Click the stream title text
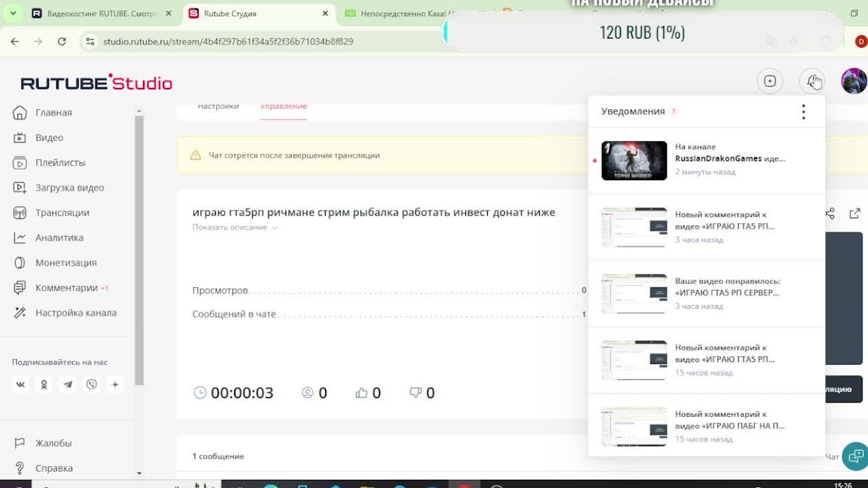The width and height of the screenshot is (868, 488). pyautogui.click(x=374, y=212)
